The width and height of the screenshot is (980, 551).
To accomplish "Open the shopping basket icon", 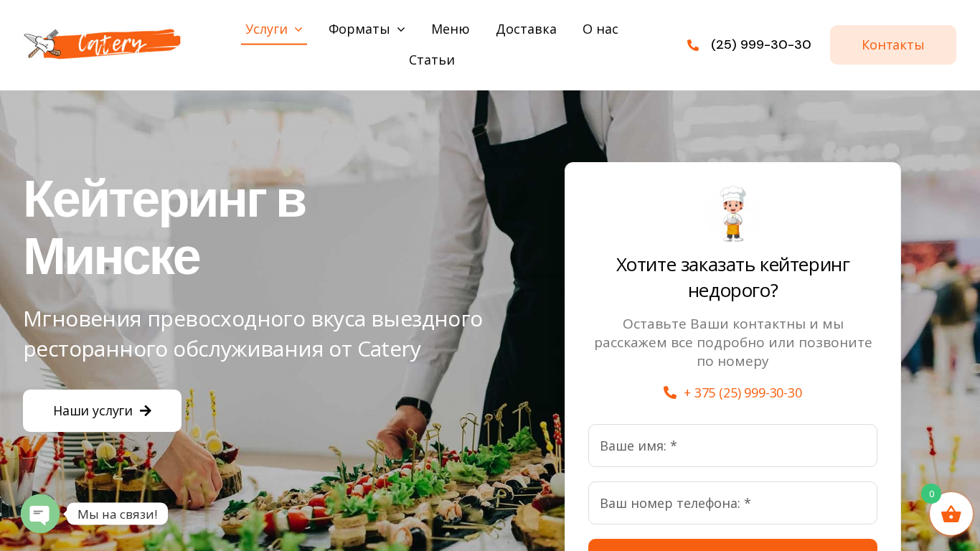I will [951, 514].
